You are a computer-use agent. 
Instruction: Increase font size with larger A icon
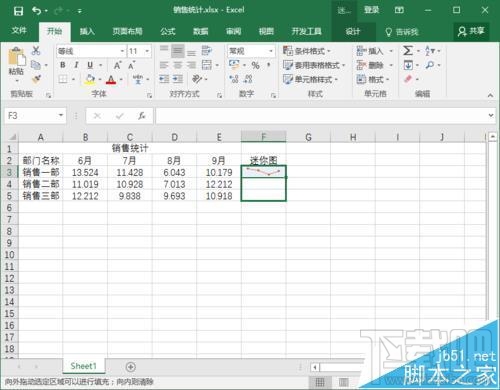(117, 65)
